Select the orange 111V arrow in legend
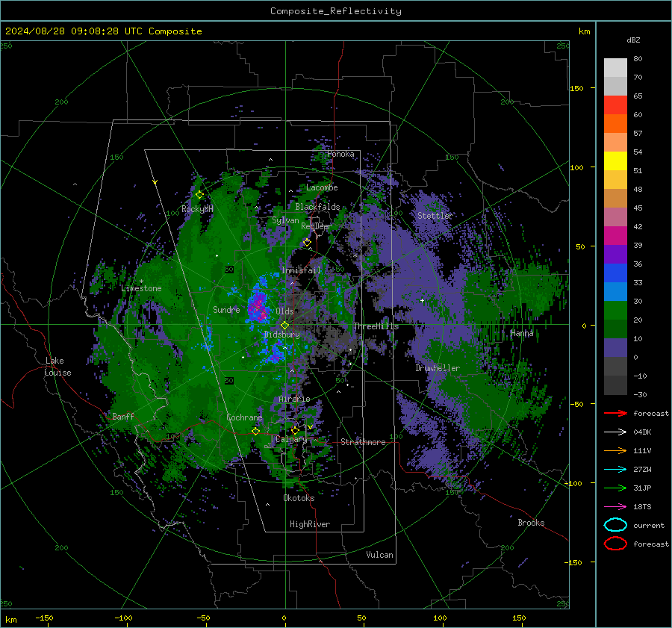Viewport: 672px width, 628px height. (615, 450)
